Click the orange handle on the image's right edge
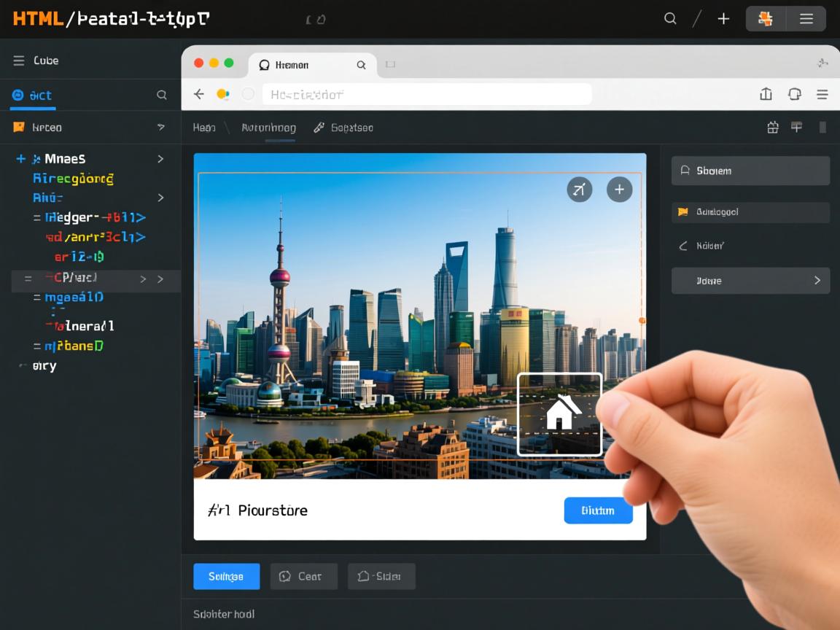This screenshot has width=840, height=630. [x=642, y=320]
